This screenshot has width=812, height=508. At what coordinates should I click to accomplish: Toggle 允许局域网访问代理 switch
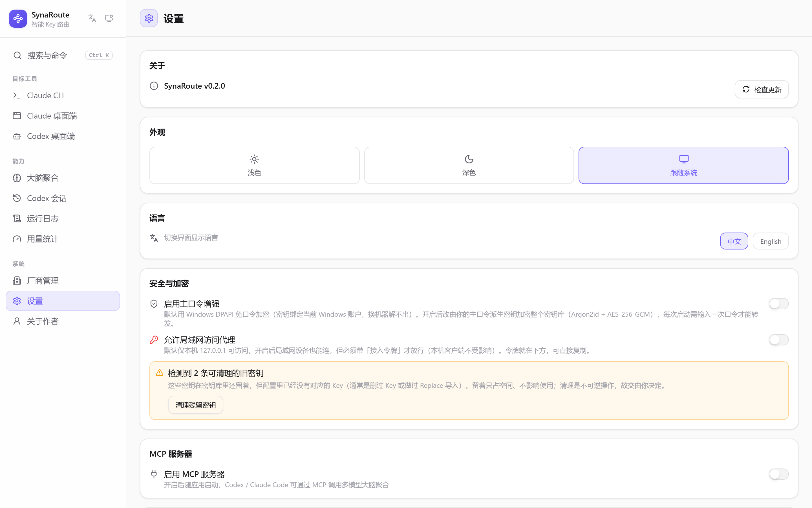pyautogui.click(x=778, y=340)
